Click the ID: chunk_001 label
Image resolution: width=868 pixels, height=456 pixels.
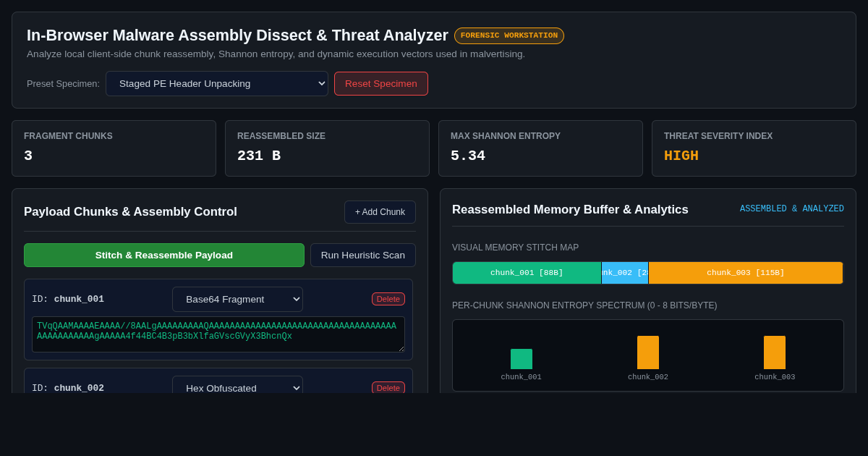point(68,299)
